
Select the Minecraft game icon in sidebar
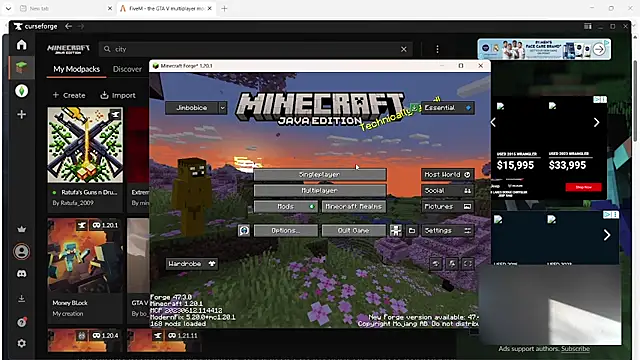[22, 67]
